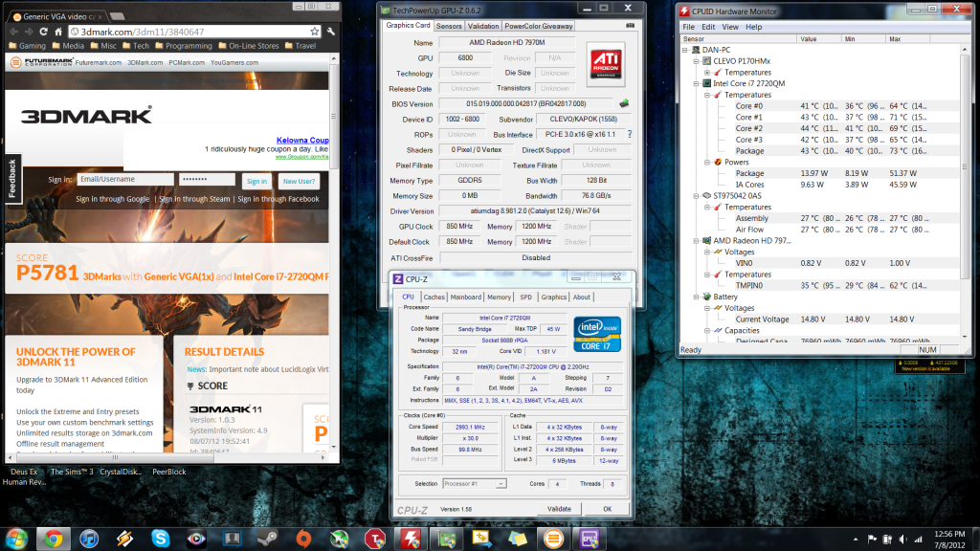The width and height of the screenshot is (980, 551).
Task: Switch to the CPU-Z Mainboard tab
Action: [466, 298]
